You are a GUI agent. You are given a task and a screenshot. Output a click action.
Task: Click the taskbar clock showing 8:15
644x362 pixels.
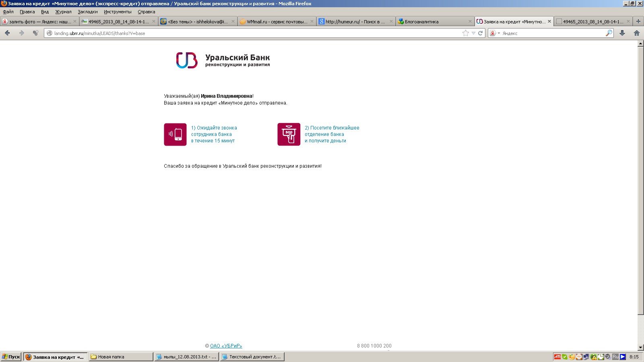click(x=634, y=357)
